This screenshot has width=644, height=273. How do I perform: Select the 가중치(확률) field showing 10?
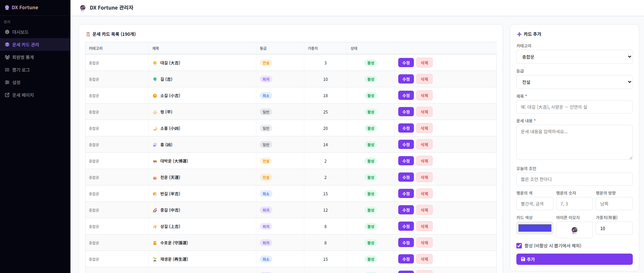click(614, 228)
